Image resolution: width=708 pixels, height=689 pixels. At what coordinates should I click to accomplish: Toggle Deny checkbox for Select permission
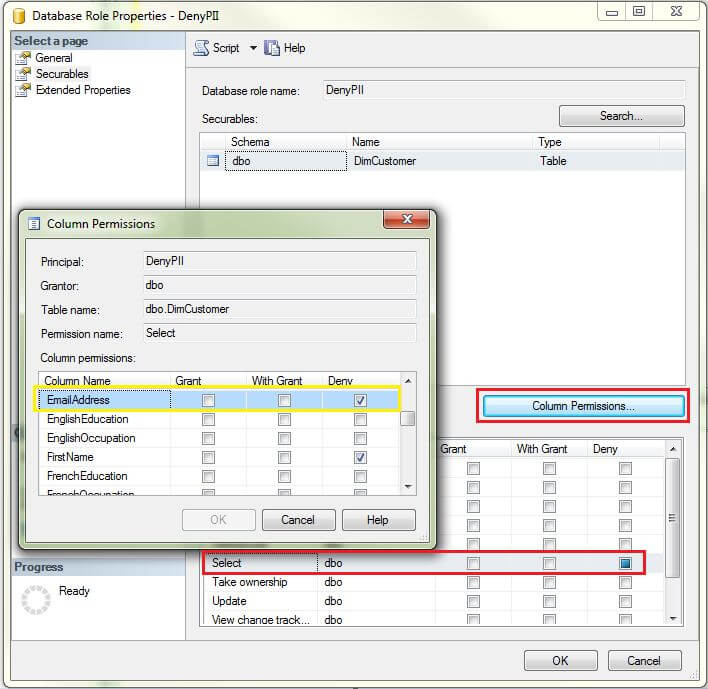[x=625, y=563]
